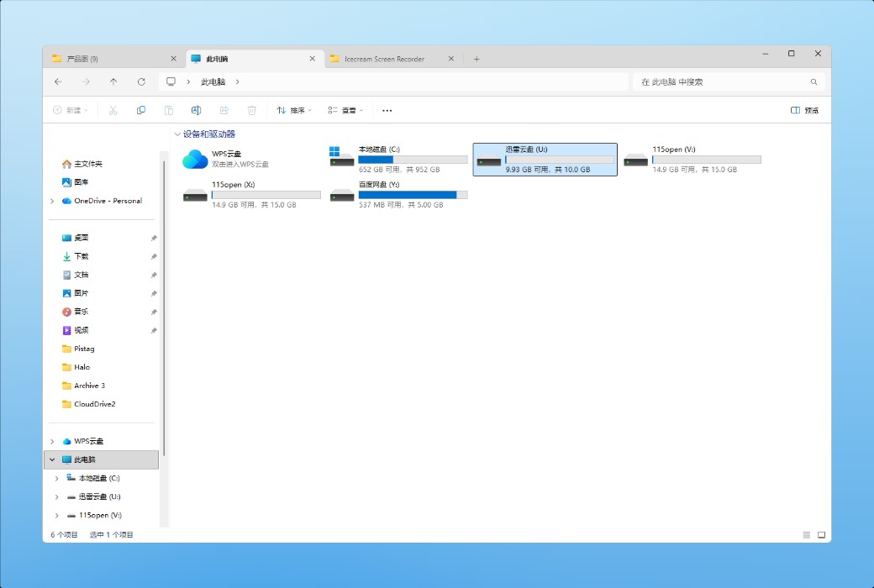Click the Share icon in toolbar
The image size is (874, 588).
224,110
